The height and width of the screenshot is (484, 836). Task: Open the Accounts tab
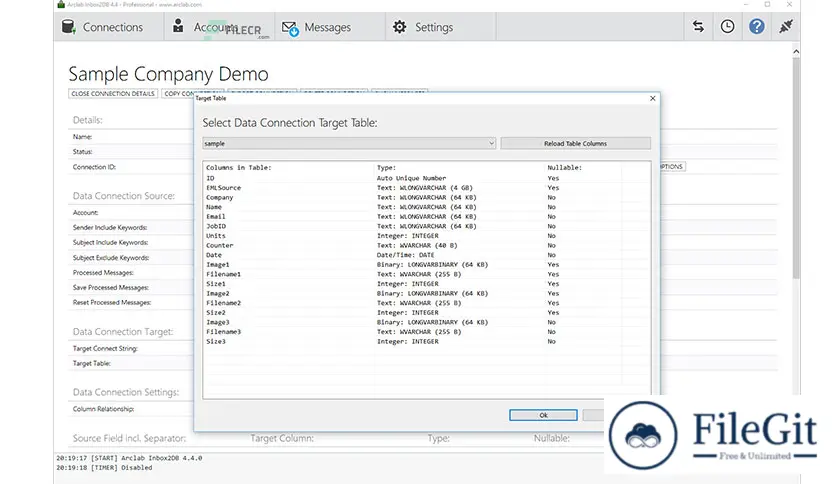tap(220, 27)
